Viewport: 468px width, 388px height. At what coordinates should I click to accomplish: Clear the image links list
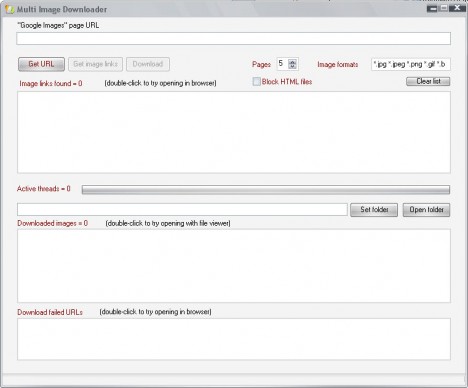click(x=428, y=81)
